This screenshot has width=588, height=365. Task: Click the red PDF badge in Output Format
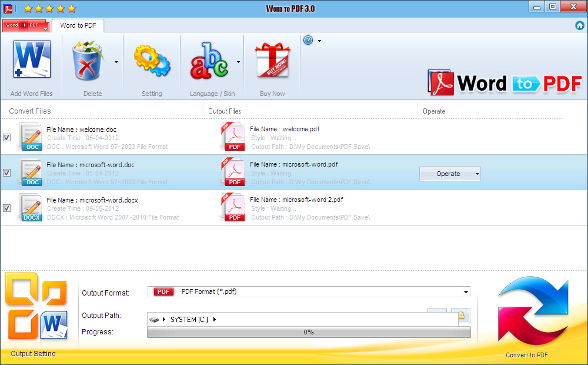pos(163,292)
